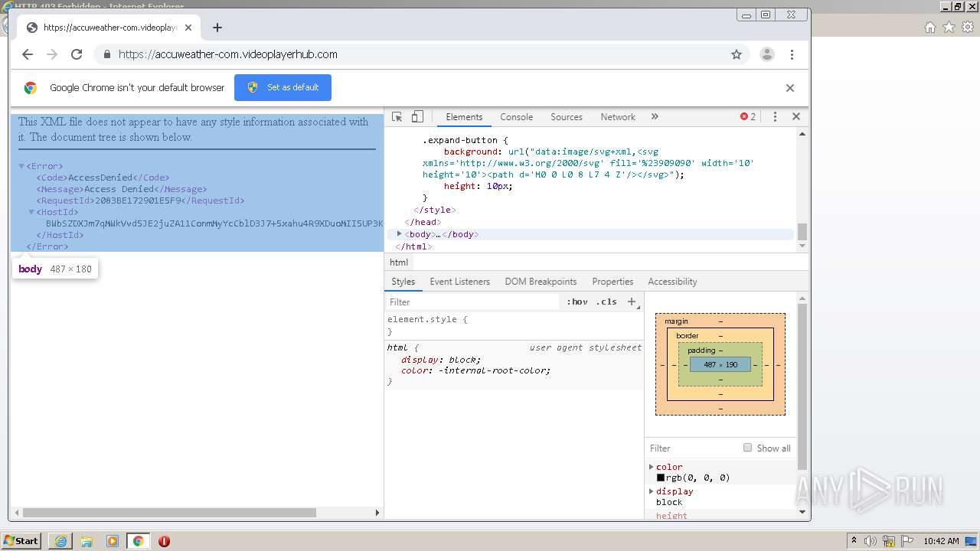Click the RequestId XML line
This screenshot has width=980, height=551.
[x=141, y=201]
